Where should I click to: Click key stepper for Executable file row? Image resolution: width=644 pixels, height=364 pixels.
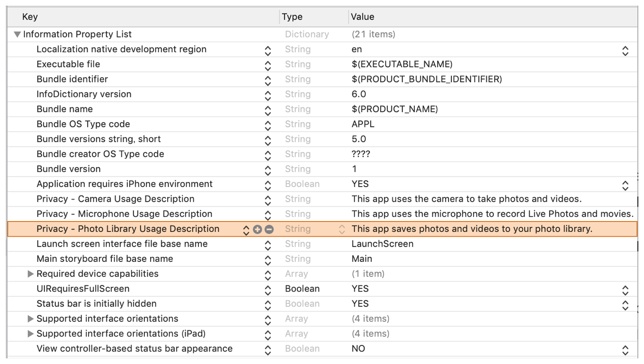click(268, 65)
